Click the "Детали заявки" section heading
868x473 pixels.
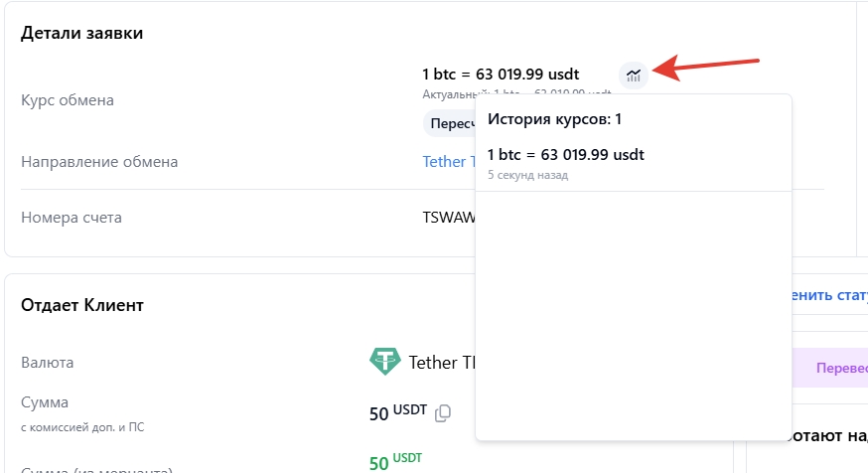(82, 34)
